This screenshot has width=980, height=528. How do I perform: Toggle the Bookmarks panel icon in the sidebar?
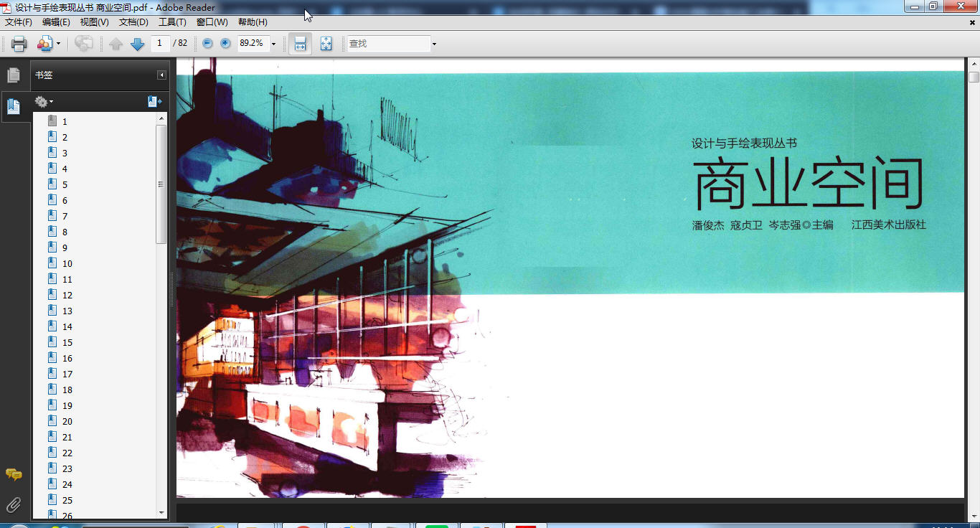tap(14, 107)
